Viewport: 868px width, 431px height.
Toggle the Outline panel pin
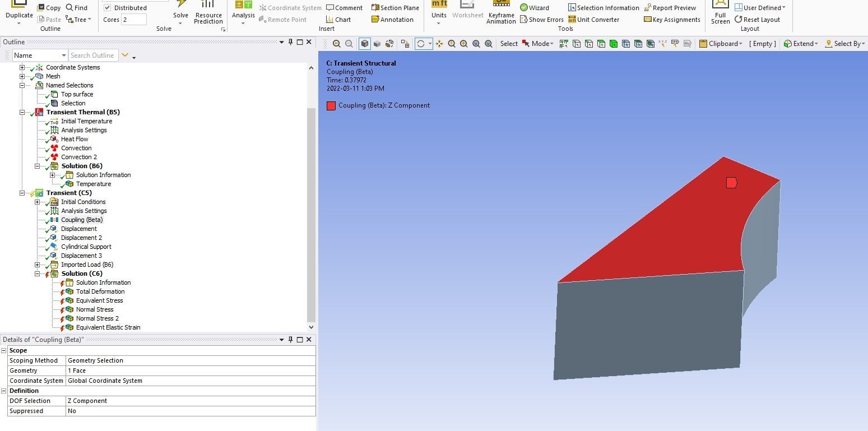(x=290, y=42)
